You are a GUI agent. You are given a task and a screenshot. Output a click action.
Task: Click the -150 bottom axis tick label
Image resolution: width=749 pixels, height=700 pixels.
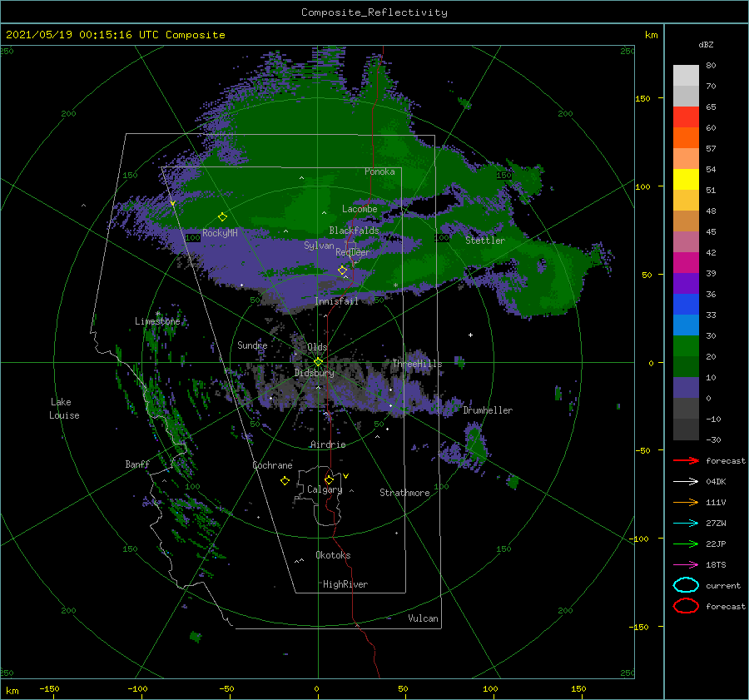pos(49,689)
